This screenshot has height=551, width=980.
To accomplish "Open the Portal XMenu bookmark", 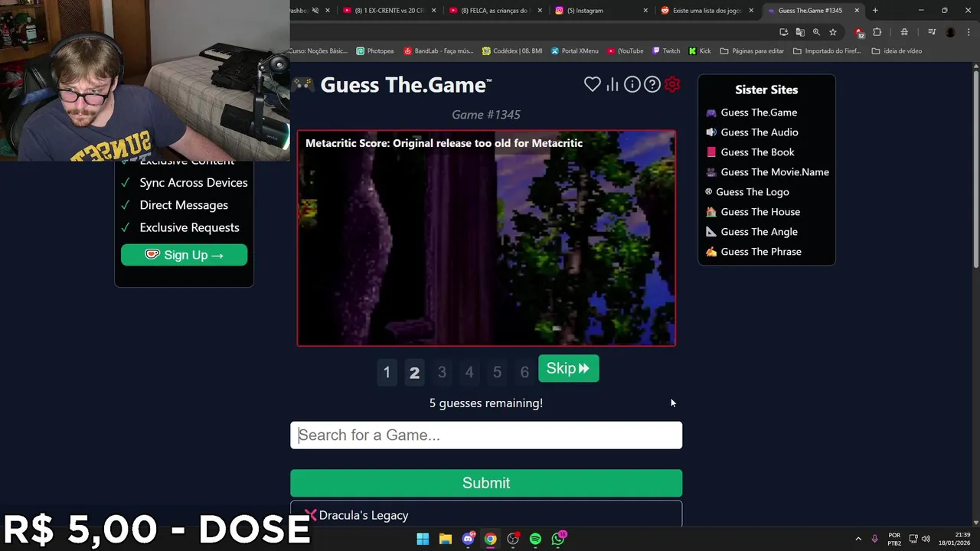I will click(x=574, y=51).
